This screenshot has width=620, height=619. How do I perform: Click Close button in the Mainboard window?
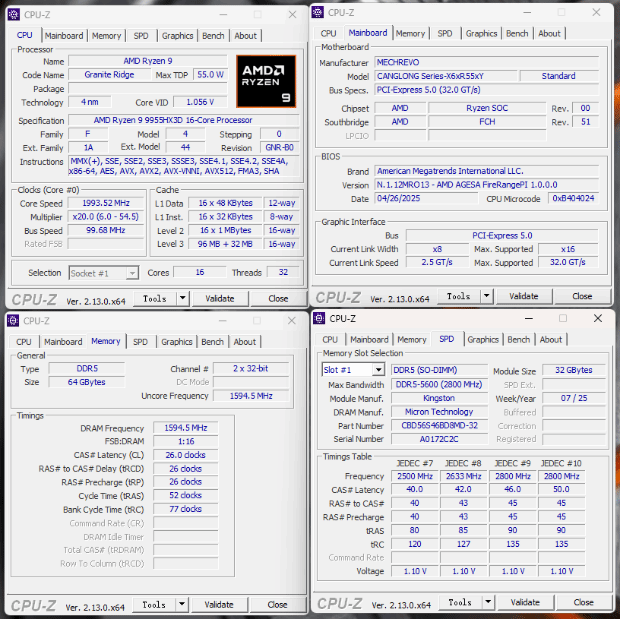(x=582, y=296)
